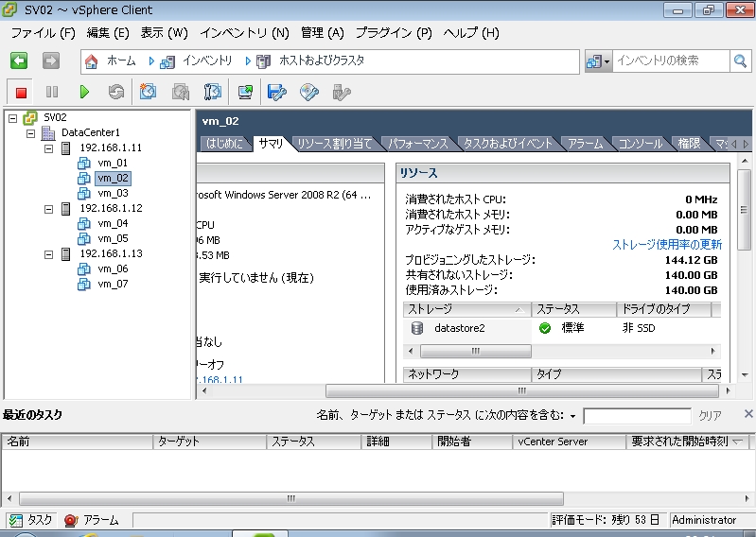Screen dimensions: 756x537
Task: Select vm_05 in the inventory tree
Action: [113, 238]
